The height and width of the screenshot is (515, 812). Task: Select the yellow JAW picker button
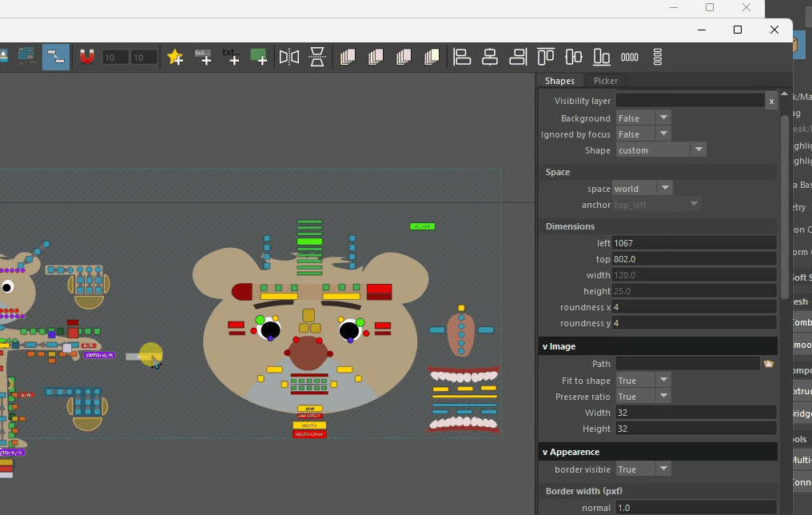309,409
